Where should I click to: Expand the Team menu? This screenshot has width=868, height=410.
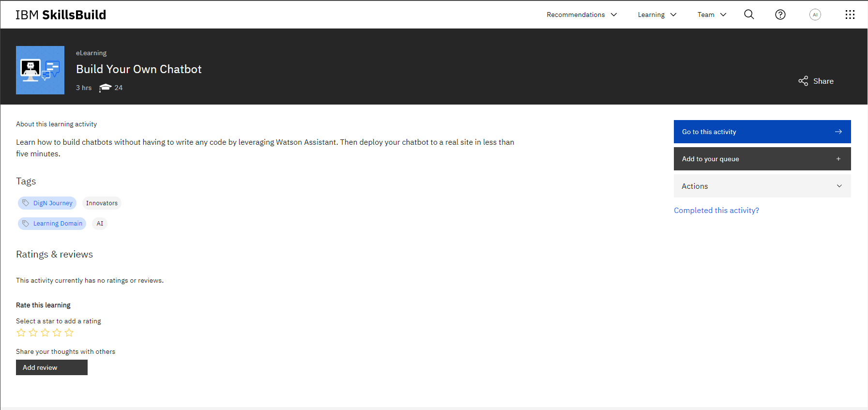(x=712, y=15)
